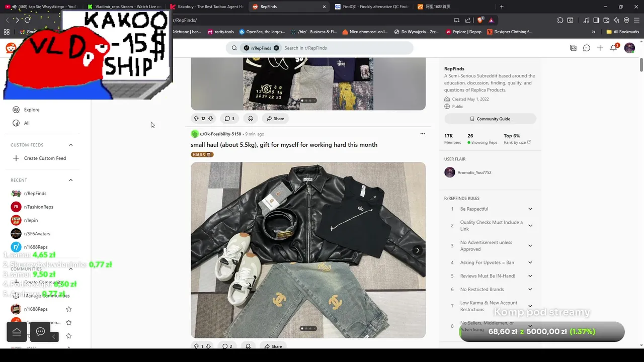Open the notifications bell showing 2
This screenshot has width=644, height=362.
click(x=613, y=48)
